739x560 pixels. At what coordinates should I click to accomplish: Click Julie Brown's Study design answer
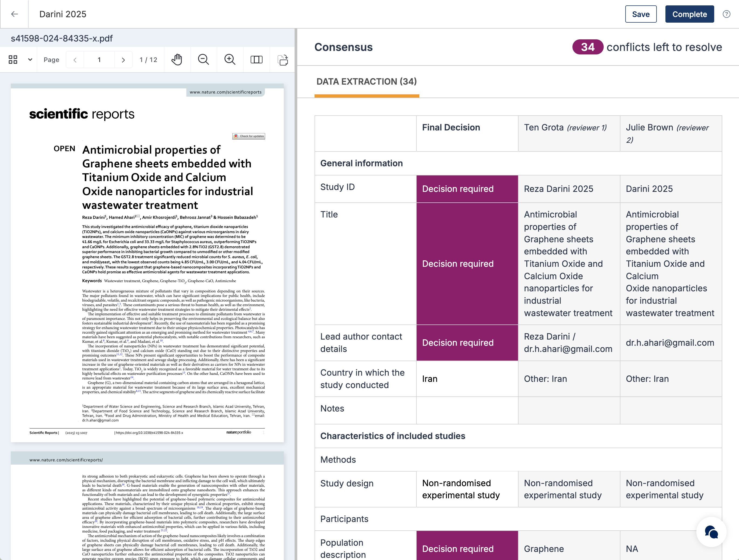pyautogui.click(x=671, y=489)
